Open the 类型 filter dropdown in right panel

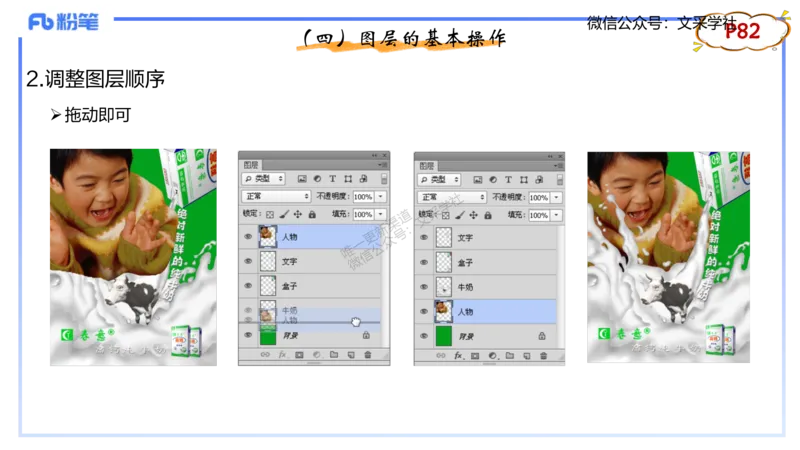pos(439,178)
